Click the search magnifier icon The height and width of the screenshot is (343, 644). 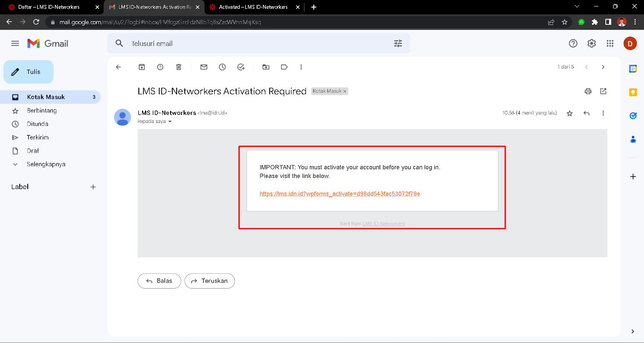pyautogui.click(x=119, y=43)
